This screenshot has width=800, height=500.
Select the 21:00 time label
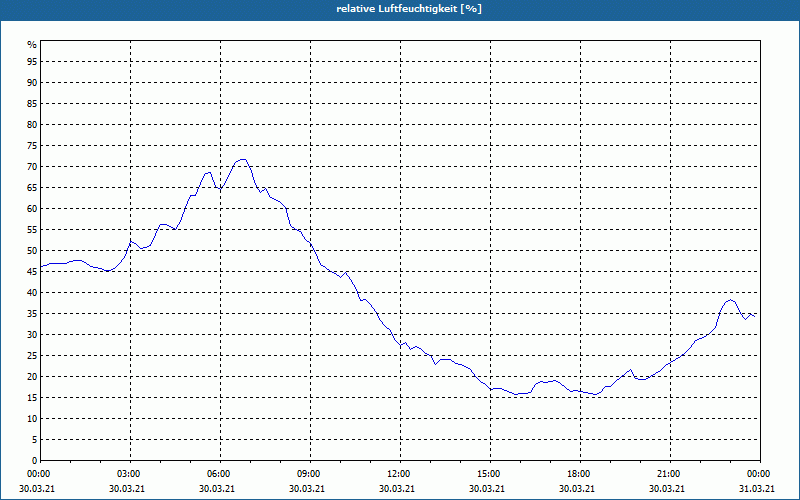(x=670, y=474)
